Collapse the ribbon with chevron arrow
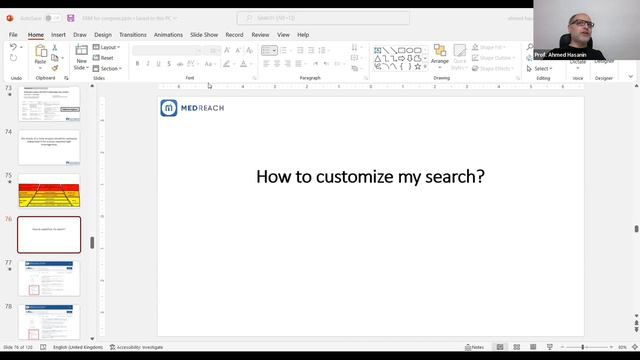The image size is (640, 360). [631, 76]
